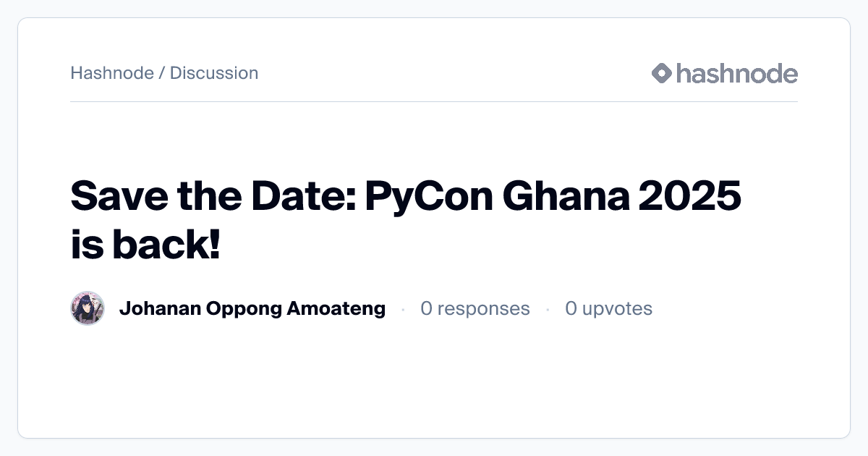The height and width of the screenshot is (456, 868).
Task: Click the author's profile avatar
Action: pos(88,309)
